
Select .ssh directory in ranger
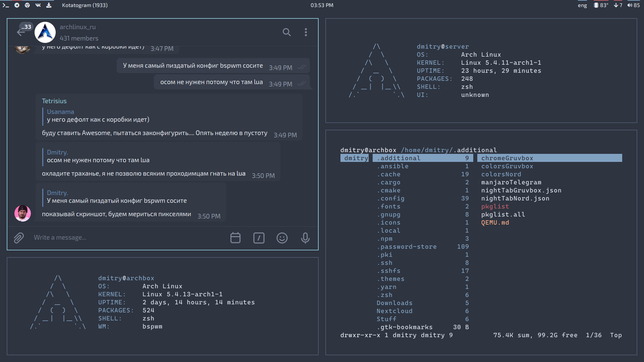(x=423, y=263)
